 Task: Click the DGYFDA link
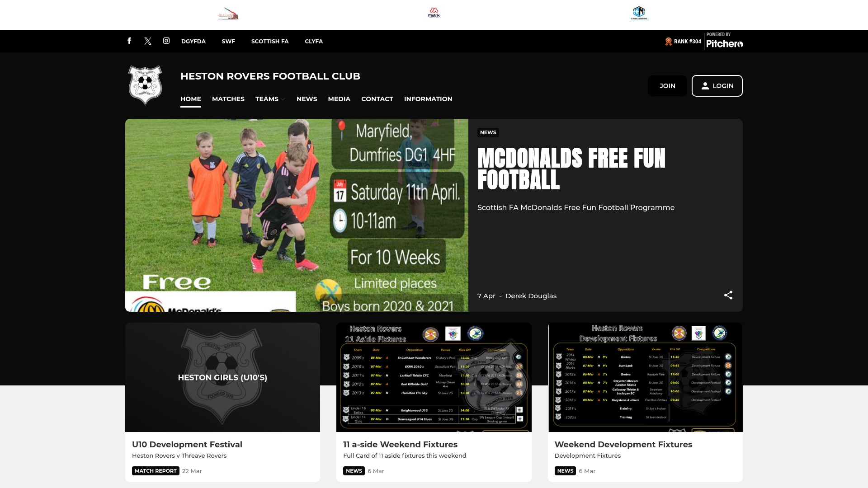pos(193,42)
